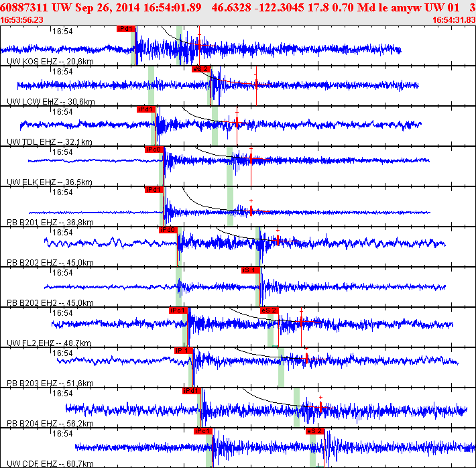
Task: Click the red coda marker on B202 EHZ trace
Action: click(278, 241)
